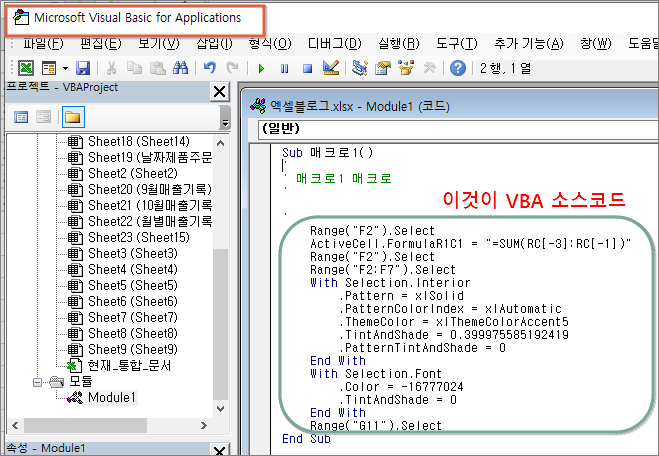659x456 pixels.
Task: Select 현재_통합_문서 in project tree
Action: coord(129,365)
